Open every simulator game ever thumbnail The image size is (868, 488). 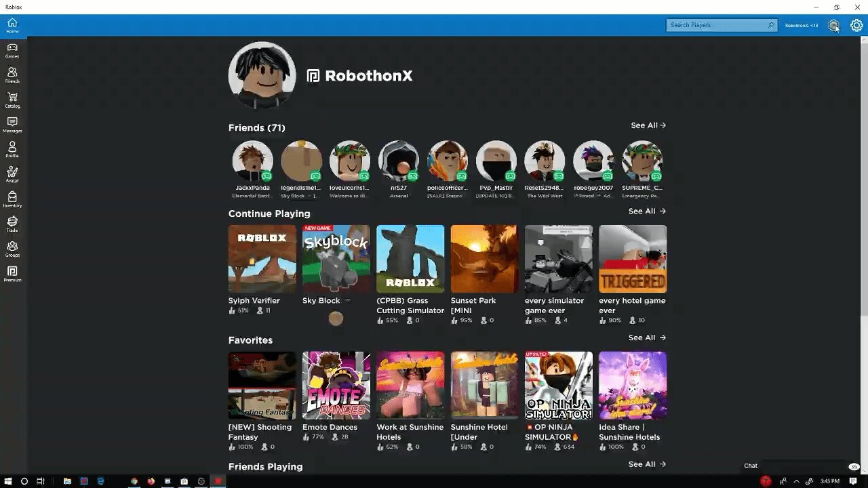pos(559,259)
